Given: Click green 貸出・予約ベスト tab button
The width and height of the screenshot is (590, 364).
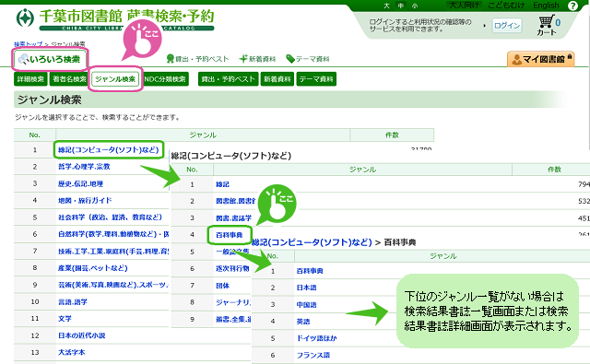Looking at the screenshot, I should pyautogui.click(x=228, y=79).
